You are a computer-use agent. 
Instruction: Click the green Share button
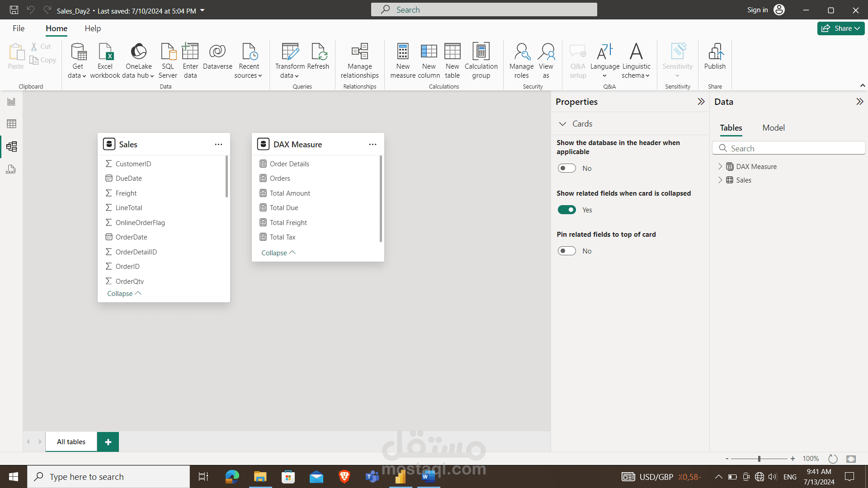click(x=840, y=28)
